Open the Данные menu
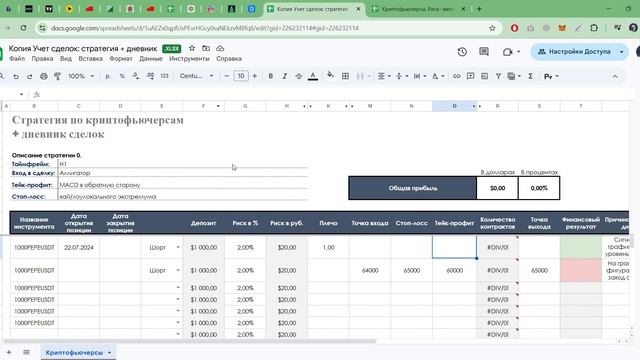Viewport: 640px width, 360px height. click(x=151, y=59)
